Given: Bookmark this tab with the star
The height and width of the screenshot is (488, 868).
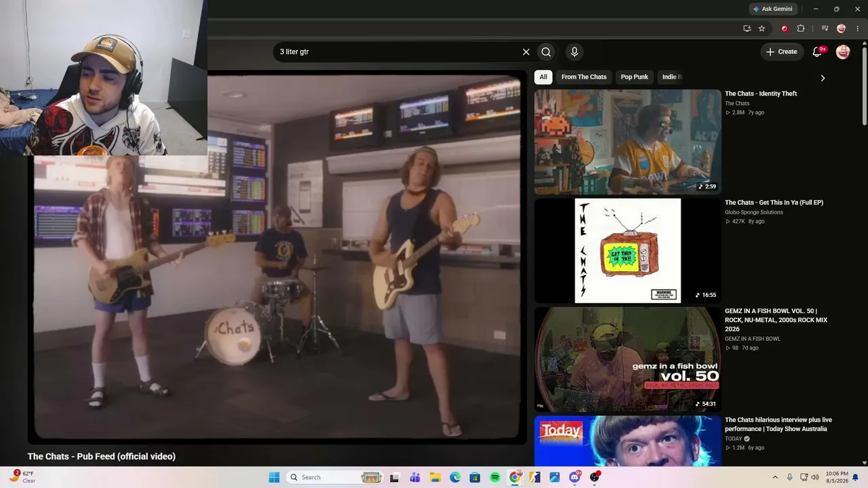Looking at the screenshot, I should click(762, 28).
